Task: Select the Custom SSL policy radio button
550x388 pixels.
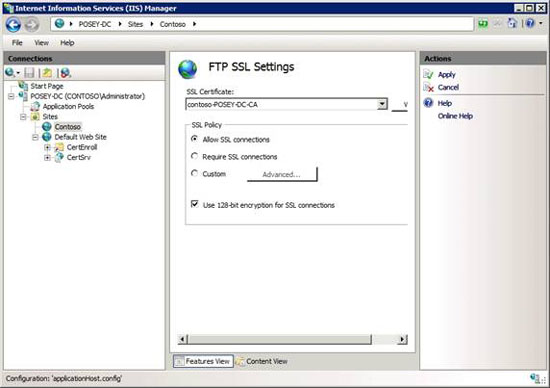Action: tap(194, 173)
